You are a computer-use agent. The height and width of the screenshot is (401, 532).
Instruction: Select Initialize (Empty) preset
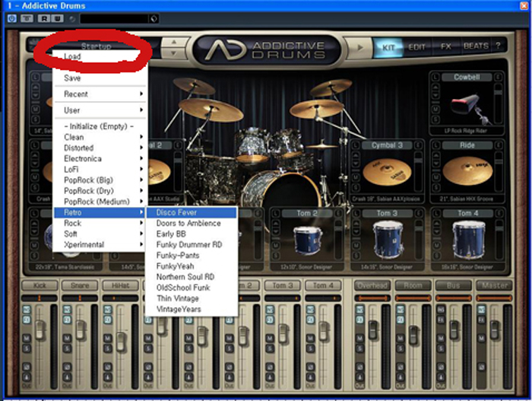pyautogui.click(x=100, y=126)
